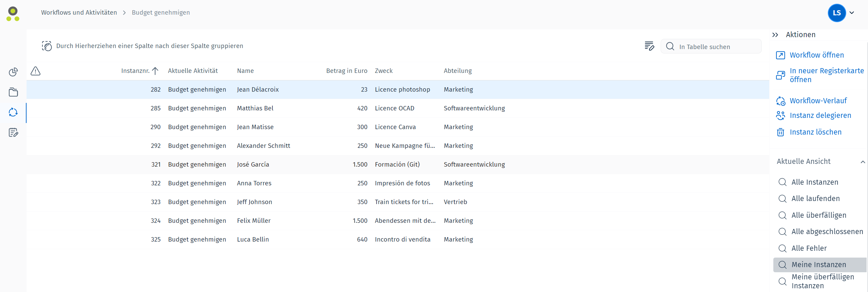This screenshot has height=292, width=868.
Task: Select row of Jeff Johnson
Action: tap(398, 202)
